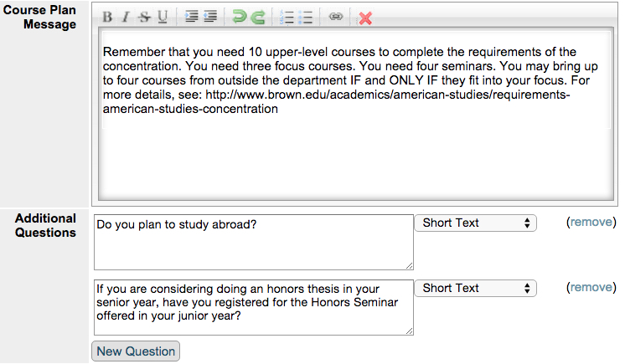The width and height of the screenshot is (625, 364).
Task: Toggle bold formatting in editor toolbar
Action: (x=107, y=17)
